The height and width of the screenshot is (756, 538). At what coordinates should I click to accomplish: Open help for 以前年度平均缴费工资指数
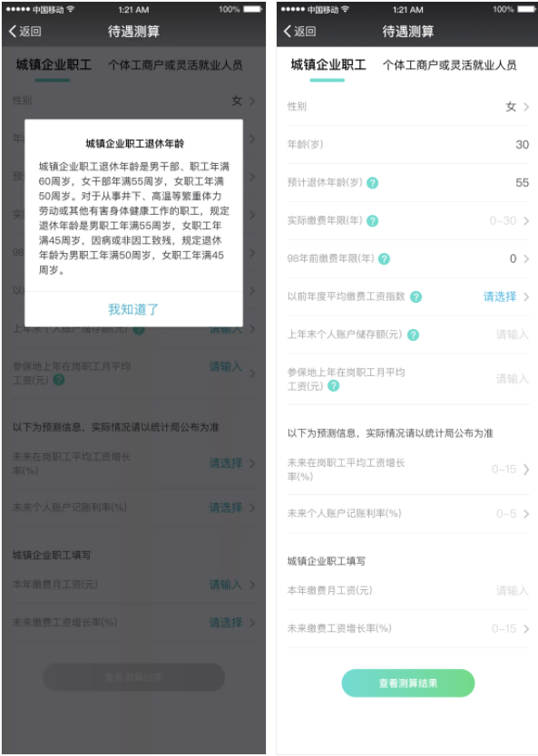416,297
